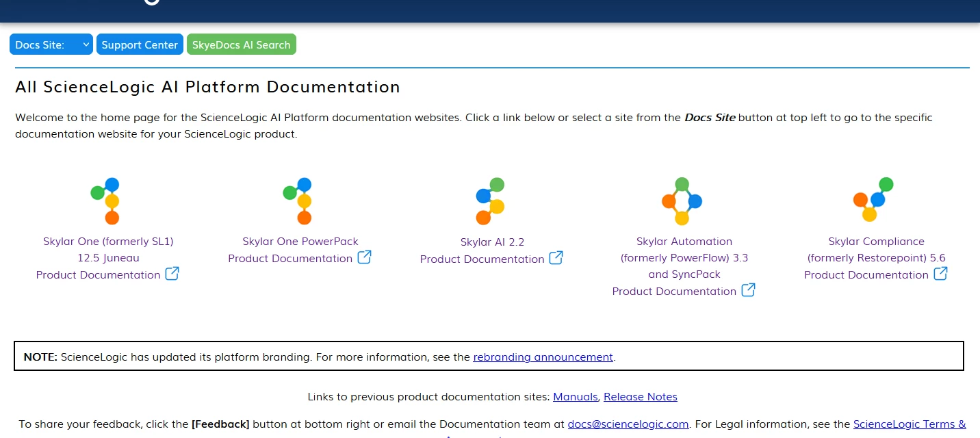The image size is (980, 438).
Task: Click the docs@sciencelogic.com email link
Action: pos(628,424)
